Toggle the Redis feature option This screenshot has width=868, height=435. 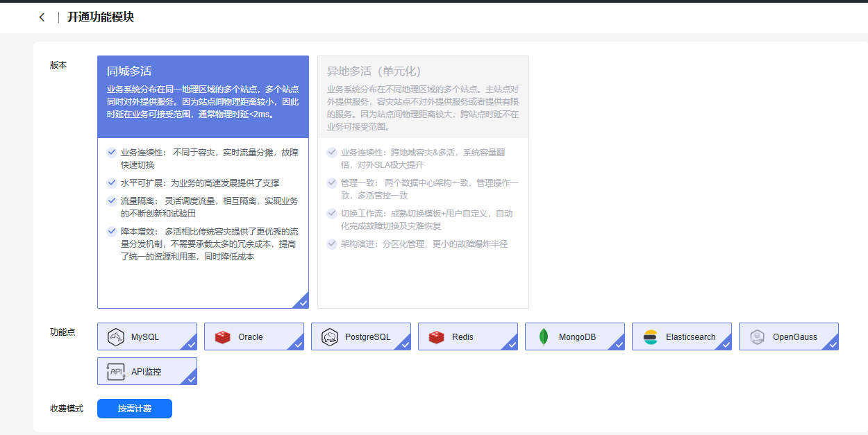(468, 336)
